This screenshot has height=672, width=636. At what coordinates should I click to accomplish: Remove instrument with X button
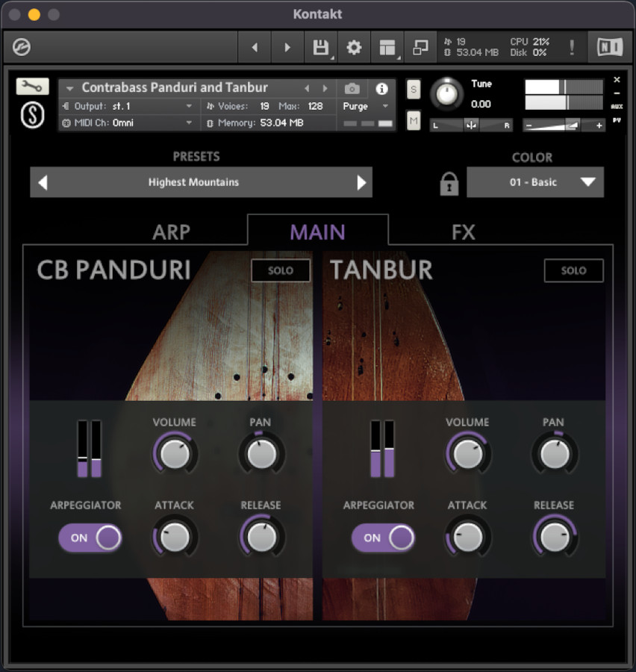[617, 80]
